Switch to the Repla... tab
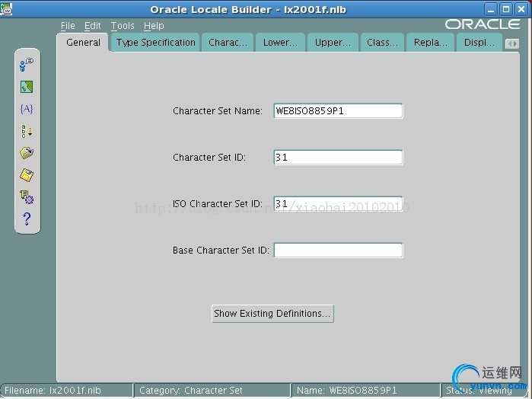Screen dimensions: 532x399 (x=431, y=43)
